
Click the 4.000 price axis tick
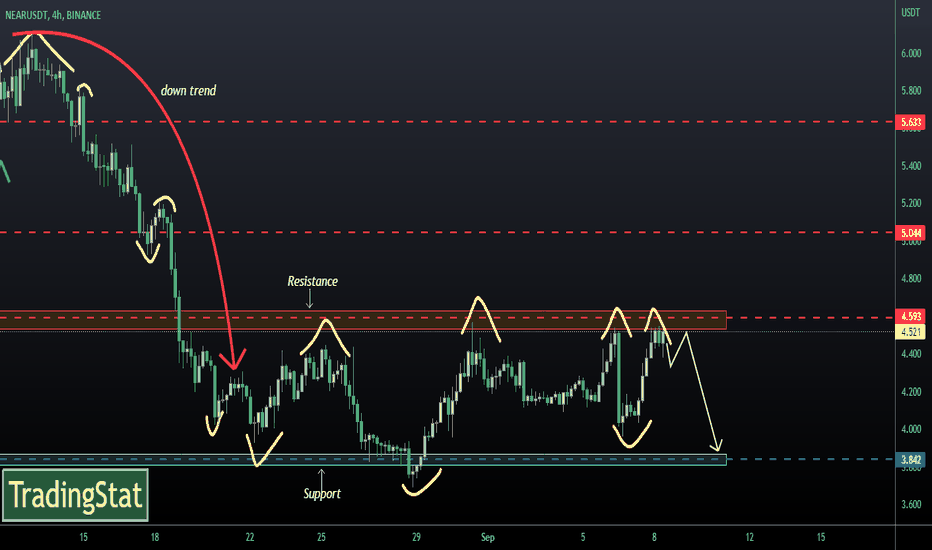coord(911,429)
